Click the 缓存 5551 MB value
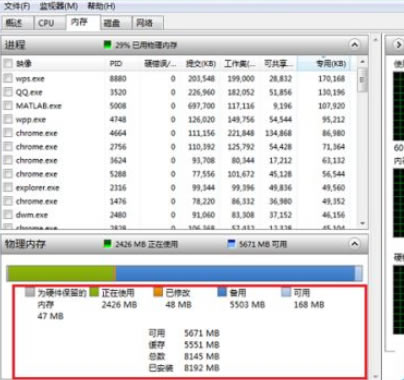The width and height of the screenshot is (404, 380). 202,345
